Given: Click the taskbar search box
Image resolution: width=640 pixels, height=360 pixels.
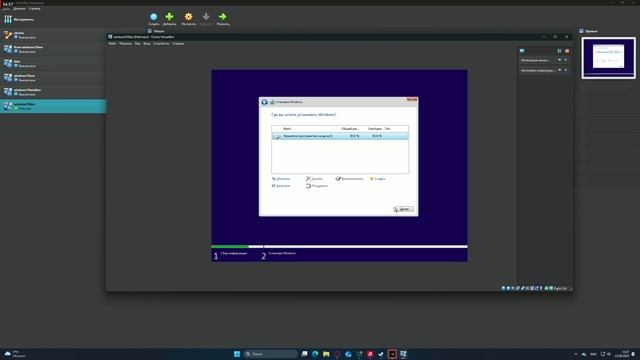Looking at the screenshot, I should tap(271, 354).
